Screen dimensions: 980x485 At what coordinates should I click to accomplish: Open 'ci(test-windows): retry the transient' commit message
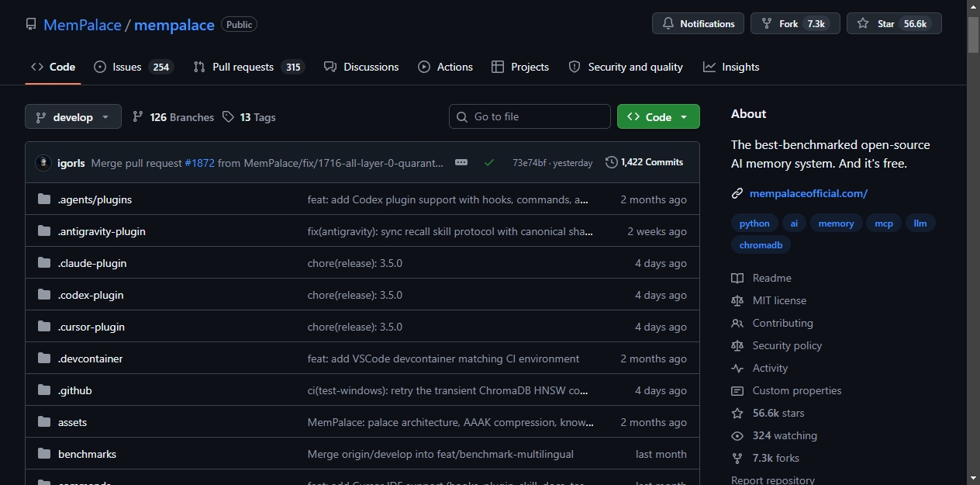click(x=448, y=390)
